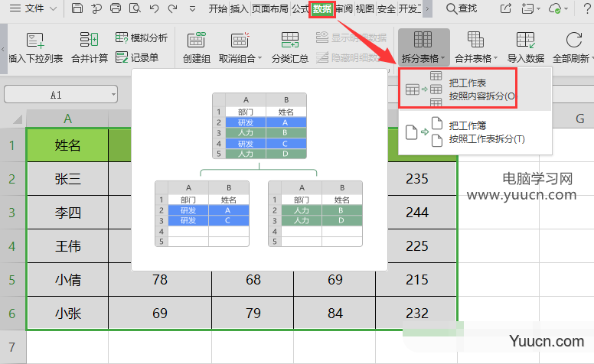Switch to the 数据 tab
This screenshot has width=594, height=364.
pyautogui.click(x=322, y=8)
